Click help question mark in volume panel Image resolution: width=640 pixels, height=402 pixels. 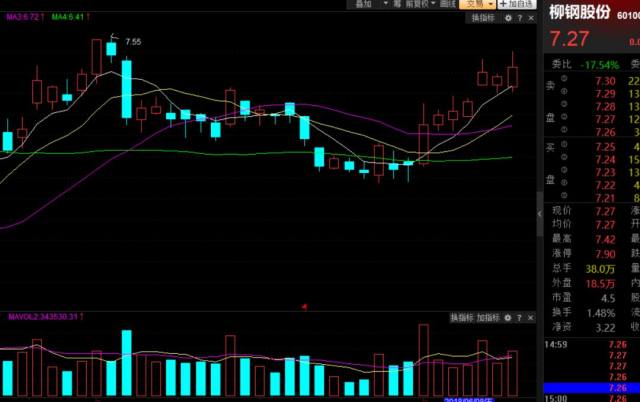point(519,318)
